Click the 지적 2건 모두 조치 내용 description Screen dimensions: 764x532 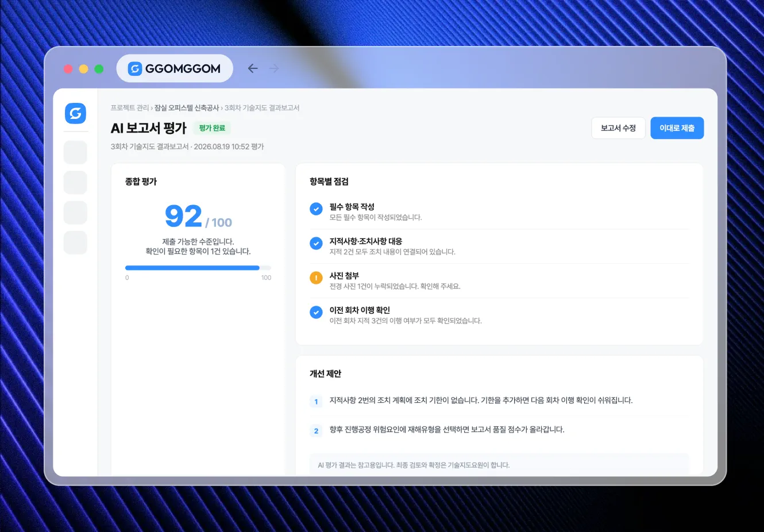click(392, 252)
